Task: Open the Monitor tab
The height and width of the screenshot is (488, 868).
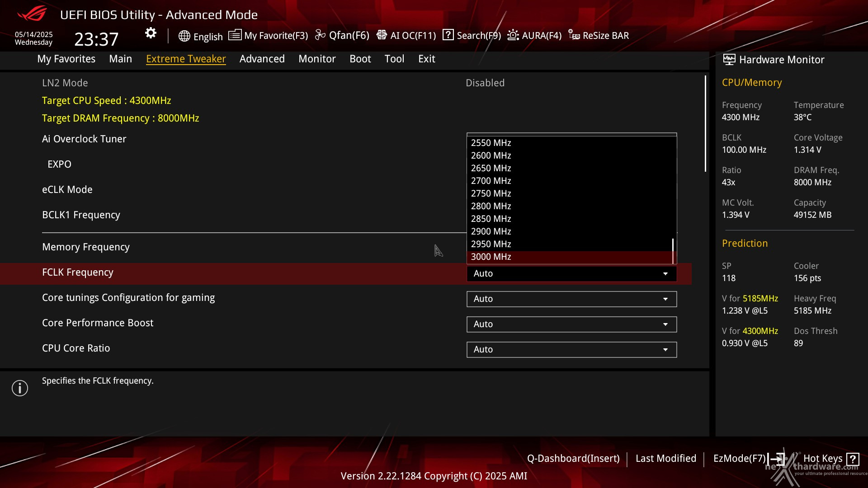Action: (x=317, y=59)
